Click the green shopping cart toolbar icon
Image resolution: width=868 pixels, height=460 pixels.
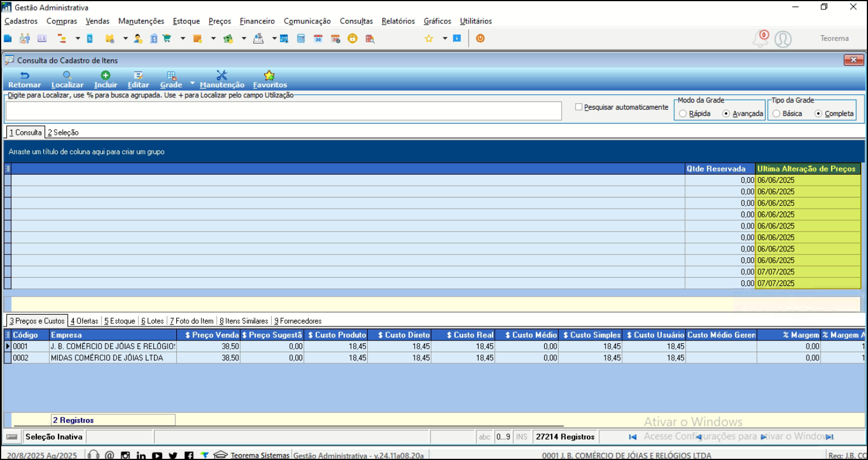click(x=166, y=39)
